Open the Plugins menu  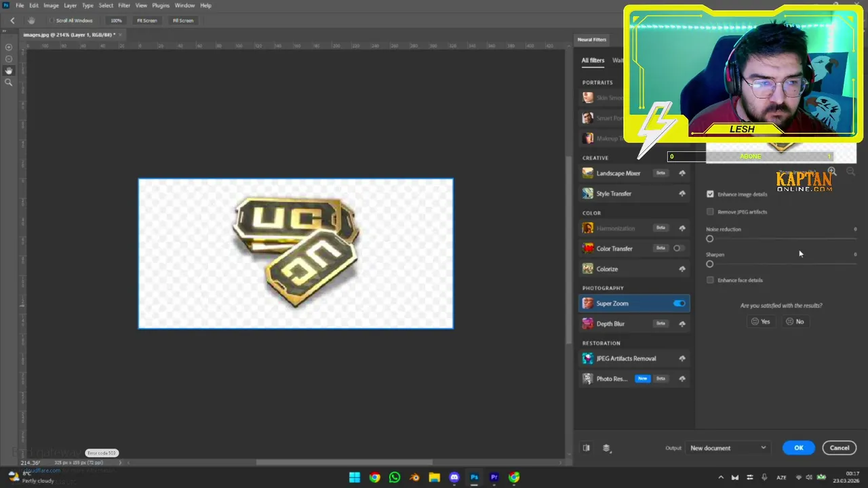(x=161, y=5)
